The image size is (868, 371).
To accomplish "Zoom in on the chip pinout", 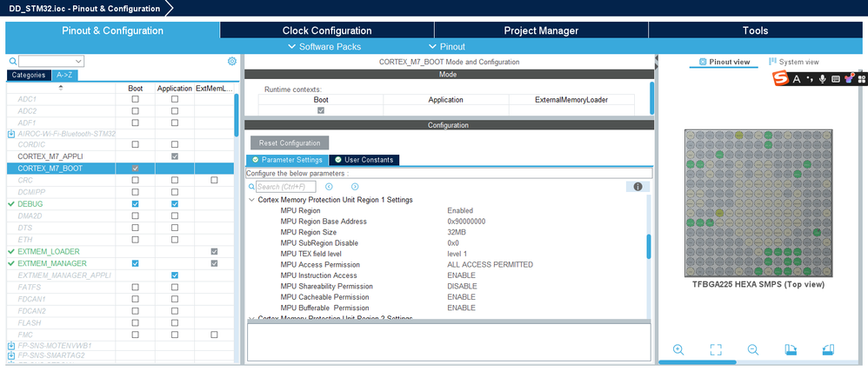I will (678, 349).
